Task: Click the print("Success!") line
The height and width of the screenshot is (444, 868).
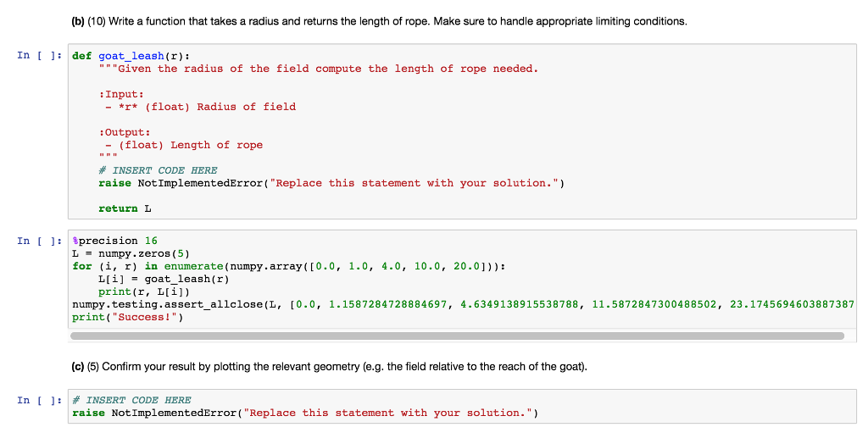Action: 127,317
